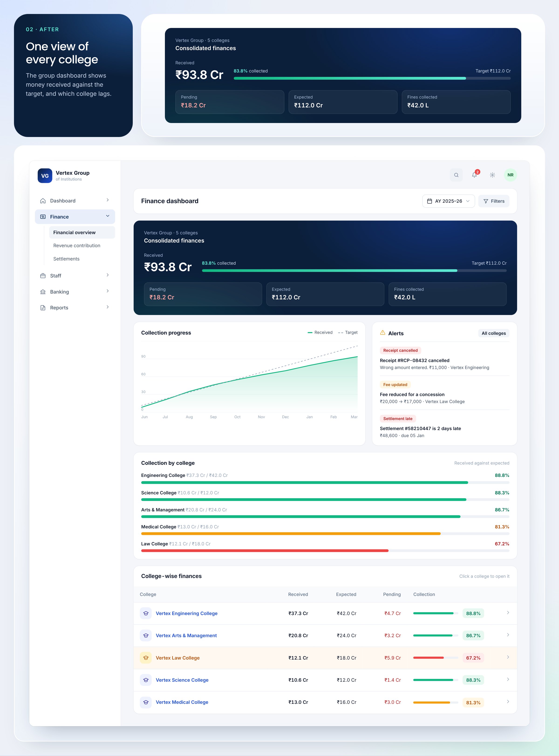Click the Alerts warning triangle icon
559x756 pixels.
click(383, 333)
